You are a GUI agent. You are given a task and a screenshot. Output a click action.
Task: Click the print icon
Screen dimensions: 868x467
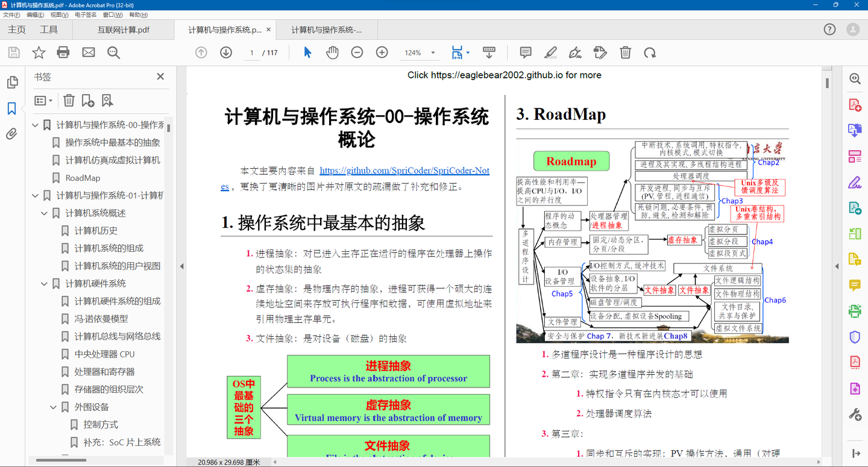(x=63, y=53)
